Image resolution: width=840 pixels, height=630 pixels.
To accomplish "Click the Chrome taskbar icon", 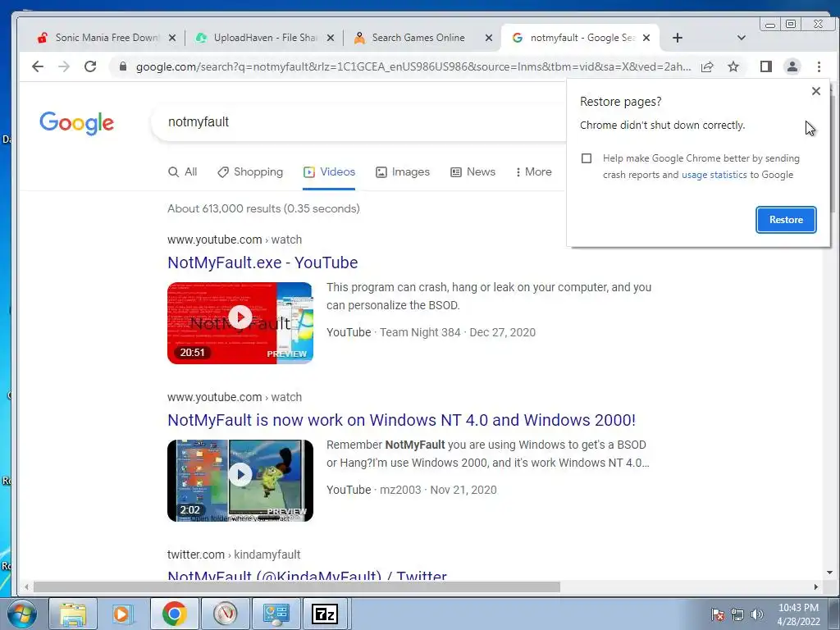I will (174, 614).
